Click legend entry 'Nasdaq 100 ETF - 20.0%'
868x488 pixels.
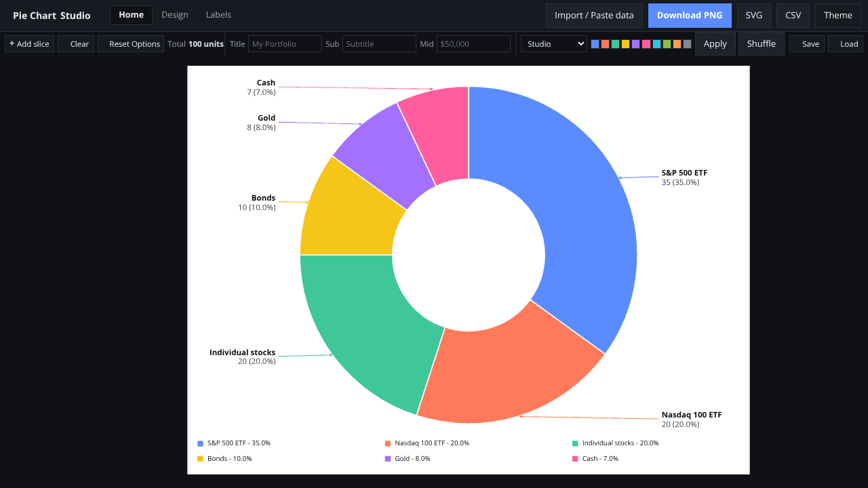coord(427,443)
